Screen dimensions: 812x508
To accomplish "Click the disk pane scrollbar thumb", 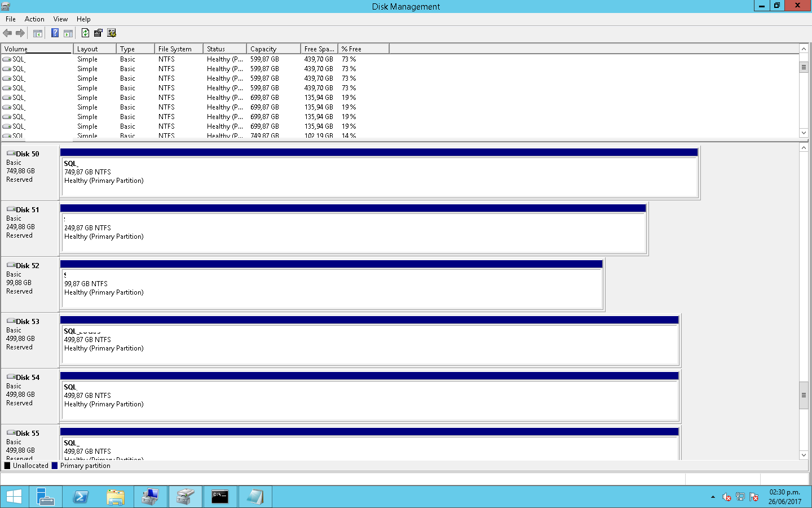I will 804,395.
